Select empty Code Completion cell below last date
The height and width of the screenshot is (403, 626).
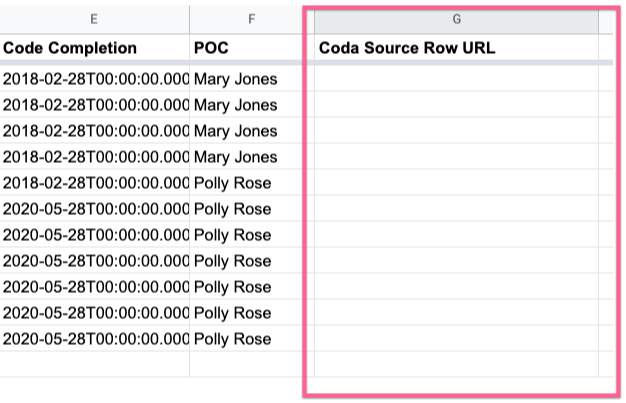[94, 364]
